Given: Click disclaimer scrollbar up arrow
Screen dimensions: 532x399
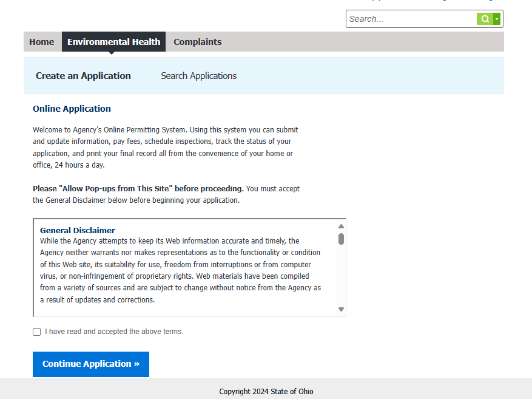Looking at the screenshot, I should [342, 226].
